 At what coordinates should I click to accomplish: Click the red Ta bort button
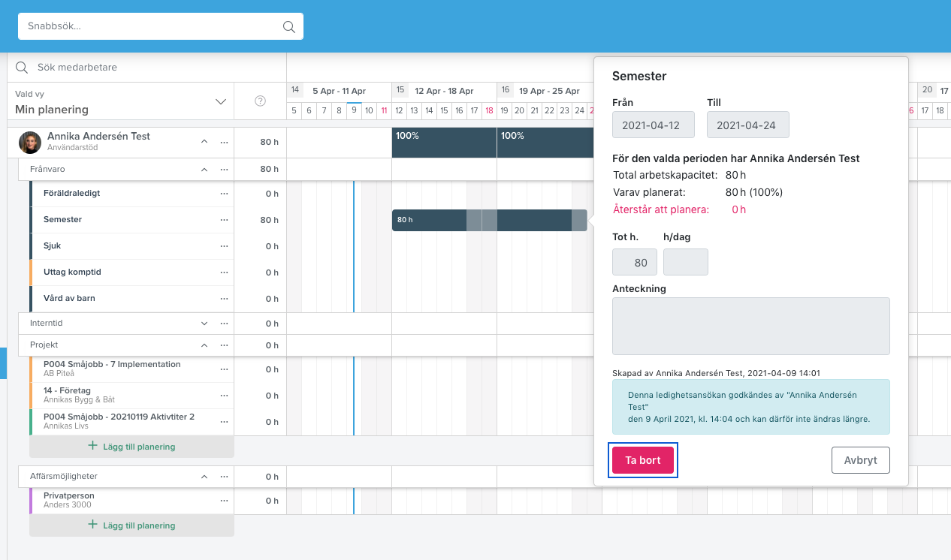point(643,460)
